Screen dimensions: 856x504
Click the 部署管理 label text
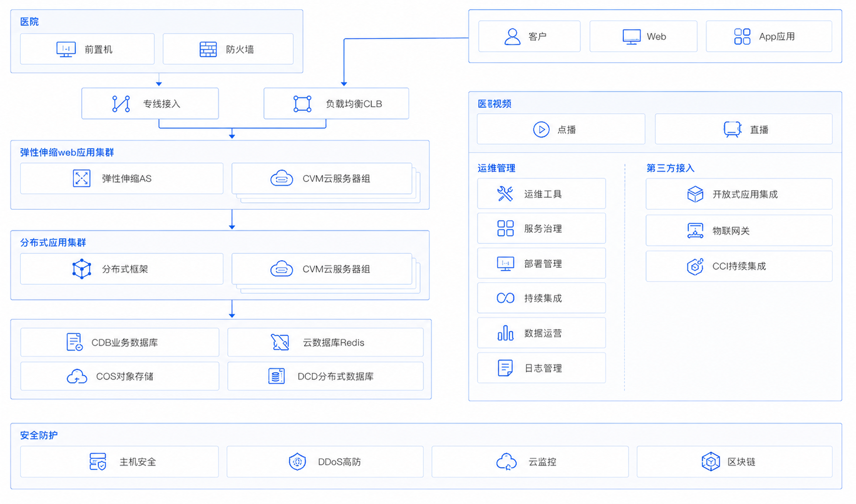pos(543,264)
